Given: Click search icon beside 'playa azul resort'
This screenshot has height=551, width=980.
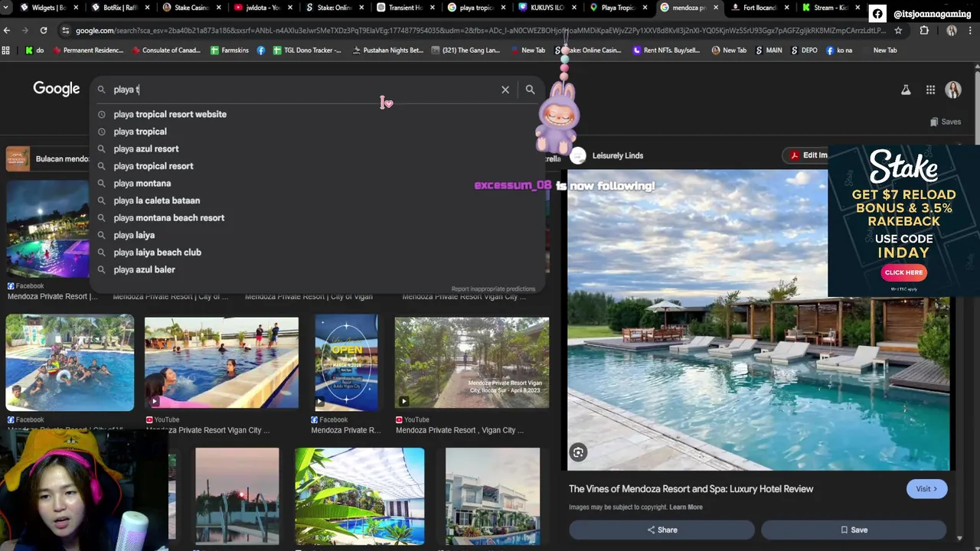Looking at the screenshot, I should click(101, 148).
